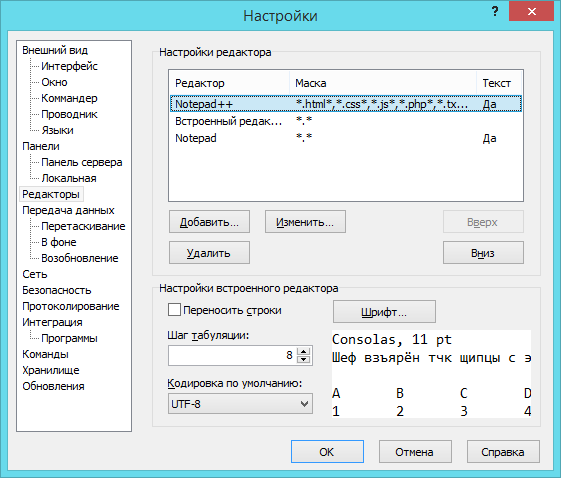Click the Consolas font preview area
The height and width of the screenshot is (478, 561).
pyautogui.click(x=431, y=374)
